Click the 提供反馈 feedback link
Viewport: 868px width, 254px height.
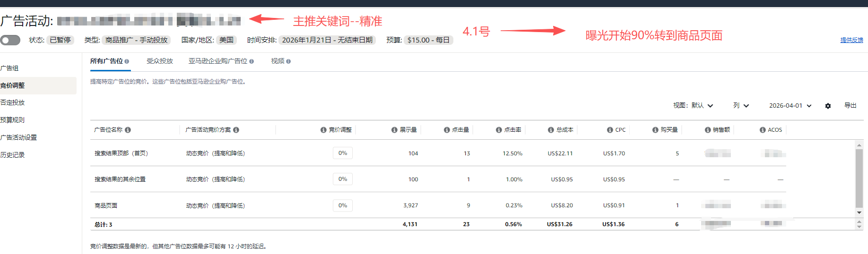(x=851, y=40)
